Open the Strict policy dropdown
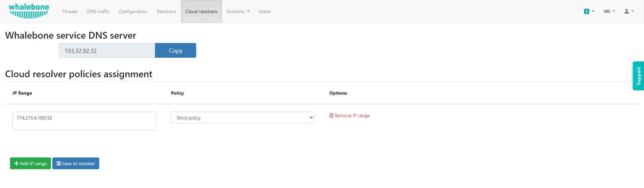Image resolution: width=644 pixels, height=188 pixels. coord(243,118)
